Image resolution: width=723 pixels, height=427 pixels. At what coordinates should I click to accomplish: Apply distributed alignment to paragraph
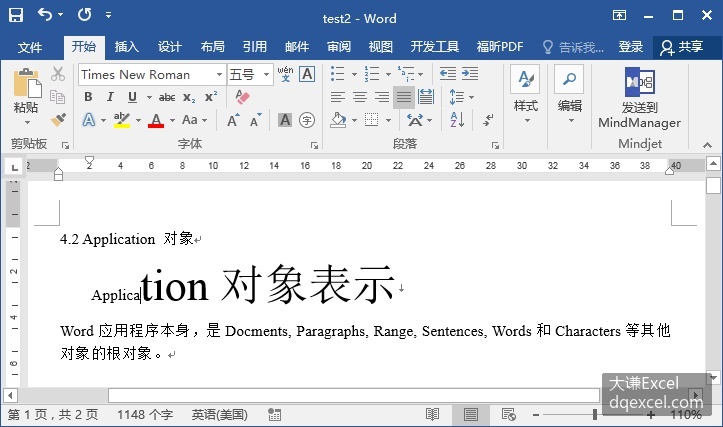tap(426, 97)
